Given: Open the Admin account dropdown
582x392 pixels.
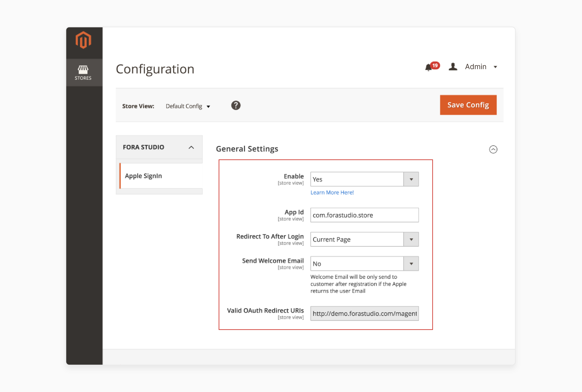Looking at the screenshot, I should click(x=481, y=67).
